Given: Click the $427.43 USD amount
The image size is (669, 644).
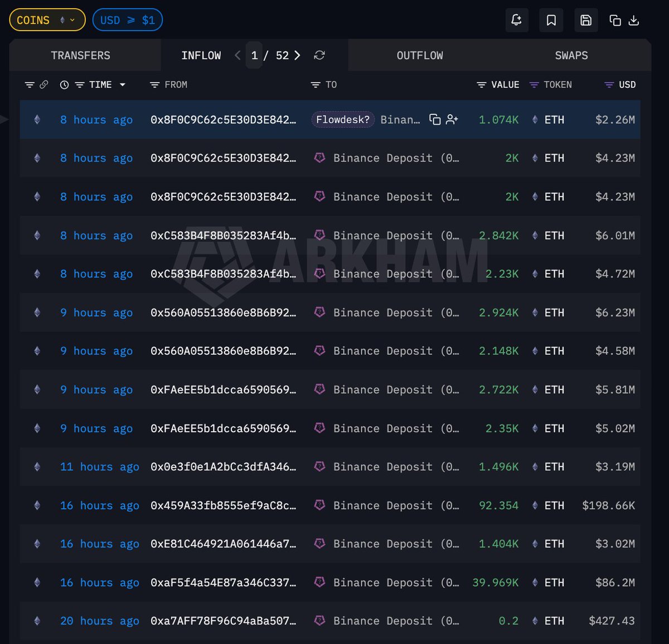Looking at the screenshot, I should [x=612, y=621].
